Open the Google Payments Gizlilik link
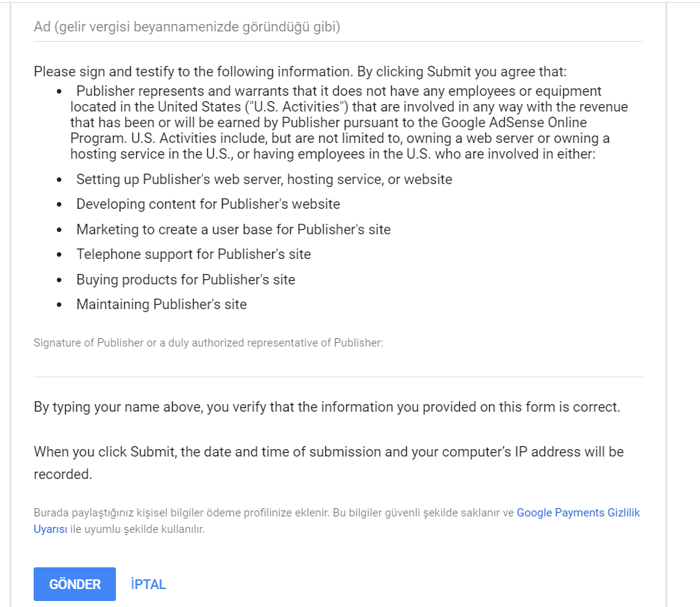This screenshot has height=607, width=700. click(578, 513)
